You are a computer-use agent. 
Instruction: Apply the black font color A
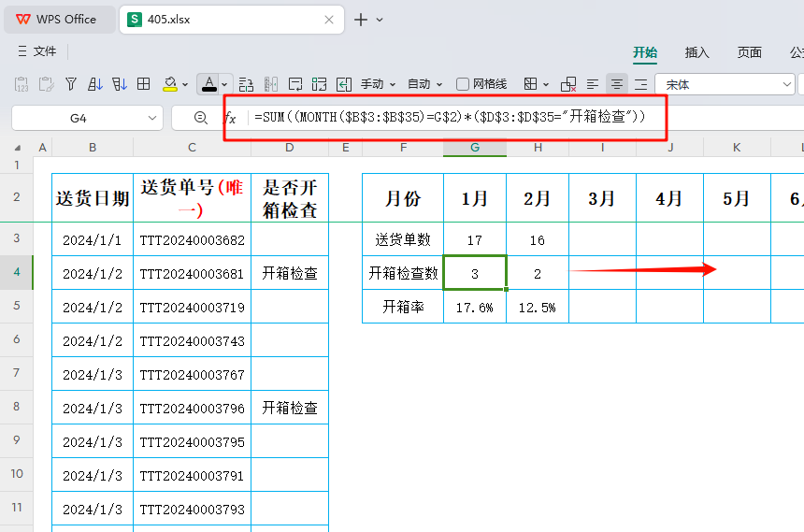coord(209,84)
